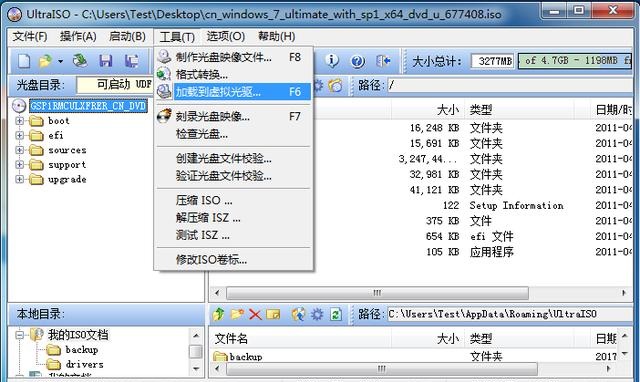Click the gear icon beside the upper path field
This screenshot has width=640, height=382.
pyautogui.click(x=318, y=85)
